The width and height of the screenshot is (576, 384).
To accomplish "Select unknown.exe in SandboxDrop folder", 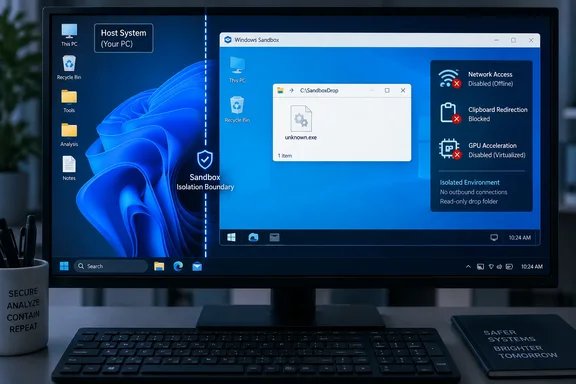I will click(301, 122).
